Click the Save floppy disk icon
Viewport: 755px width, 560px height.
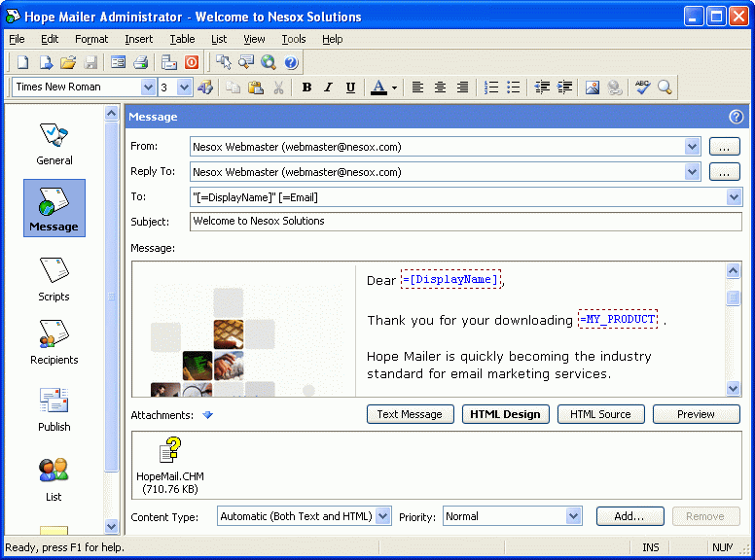pos(91,62)
